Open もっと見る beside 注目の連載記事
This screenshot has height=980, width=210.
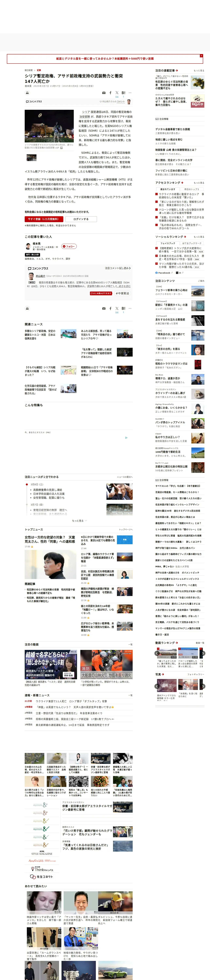pos(199,71)
